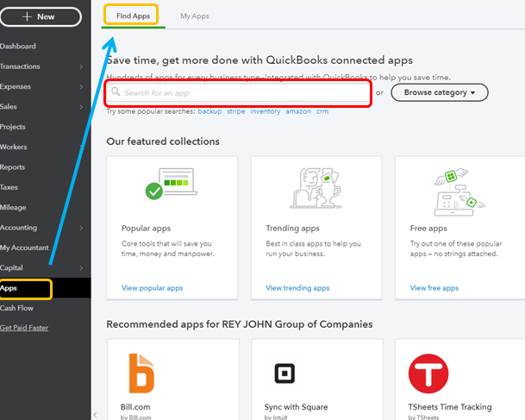Switch to the Find Apps tab

pos(133,16)
